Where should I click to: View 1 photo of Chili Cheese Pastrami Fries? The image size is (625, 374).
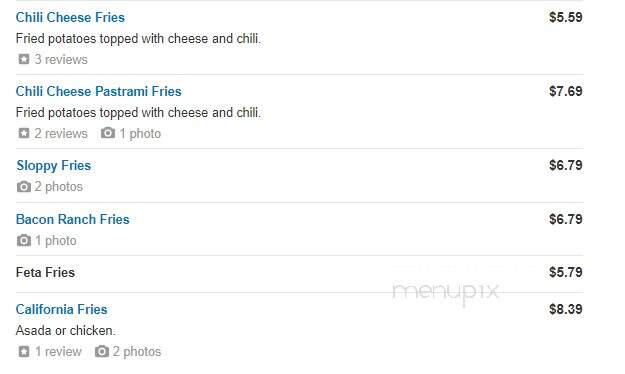point(140,133)
